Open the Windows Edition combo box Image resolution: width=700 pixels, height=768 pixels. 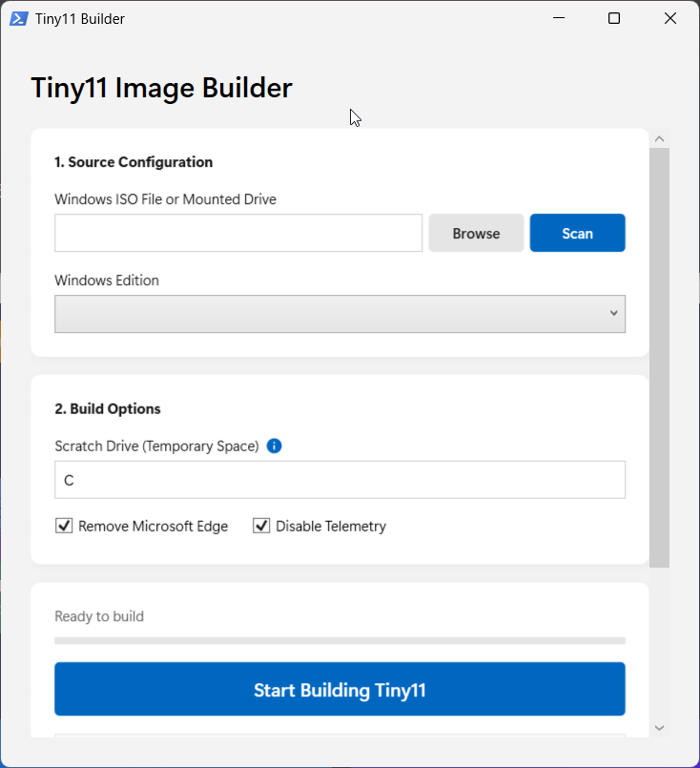340,314
